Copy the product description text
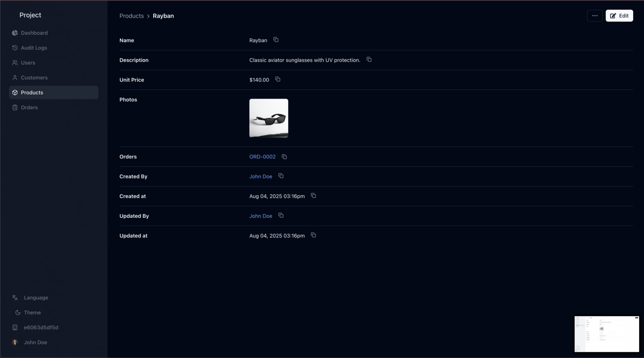The width and height of the screenshot is (644, 358). 369,60
